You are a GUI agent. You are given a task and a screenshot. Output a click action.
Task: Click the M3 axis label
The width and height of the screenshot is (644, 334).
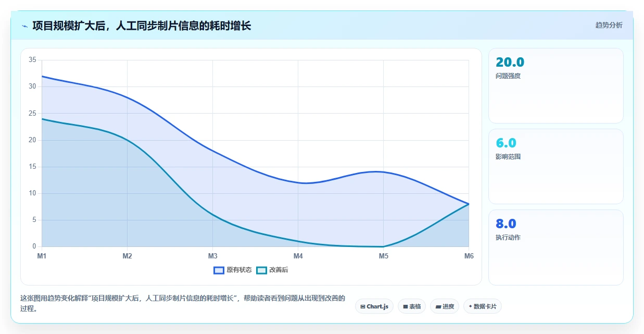pos(212,256)
